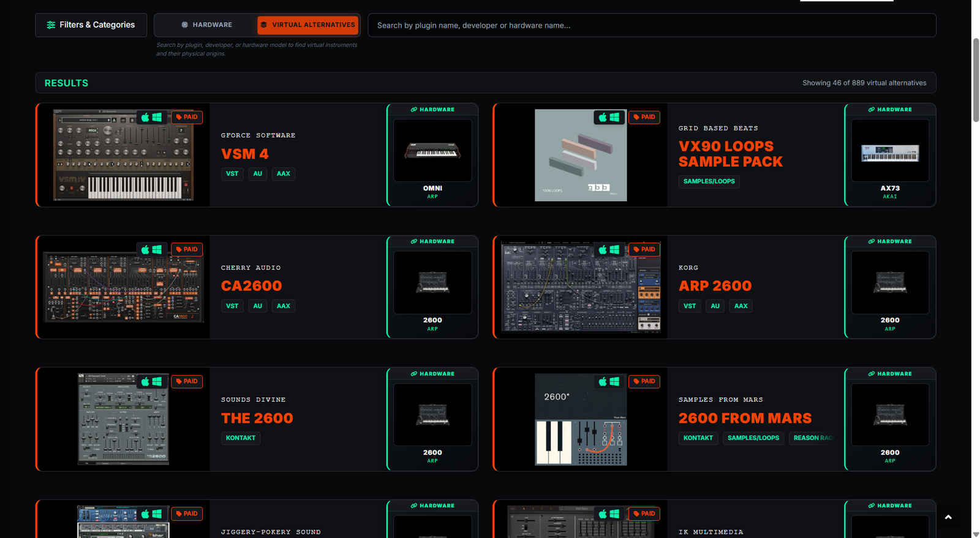Click platform icons on 2600 From Mars card
980x538 pixels.
pos(609,381)
